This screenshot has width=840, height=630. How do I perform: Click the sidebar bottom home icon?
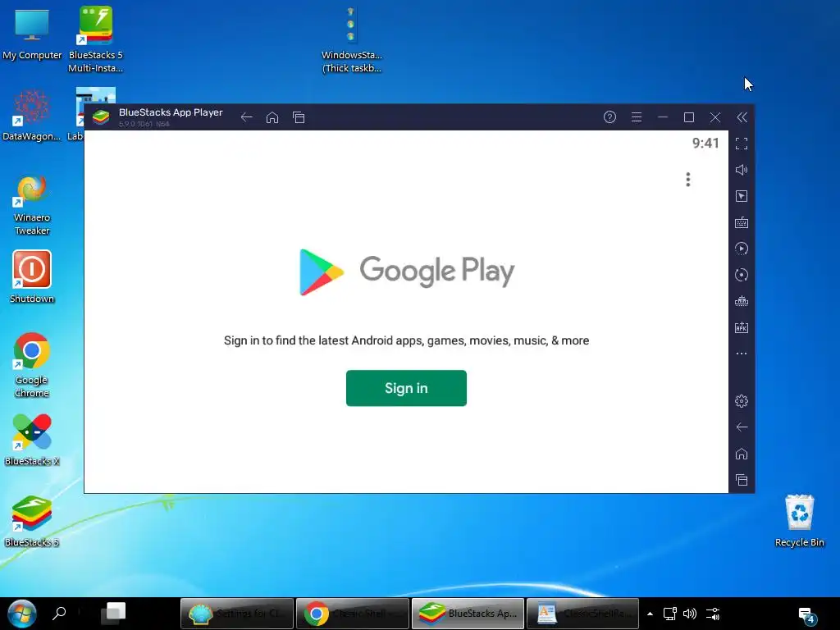click(x=742, y=454)
